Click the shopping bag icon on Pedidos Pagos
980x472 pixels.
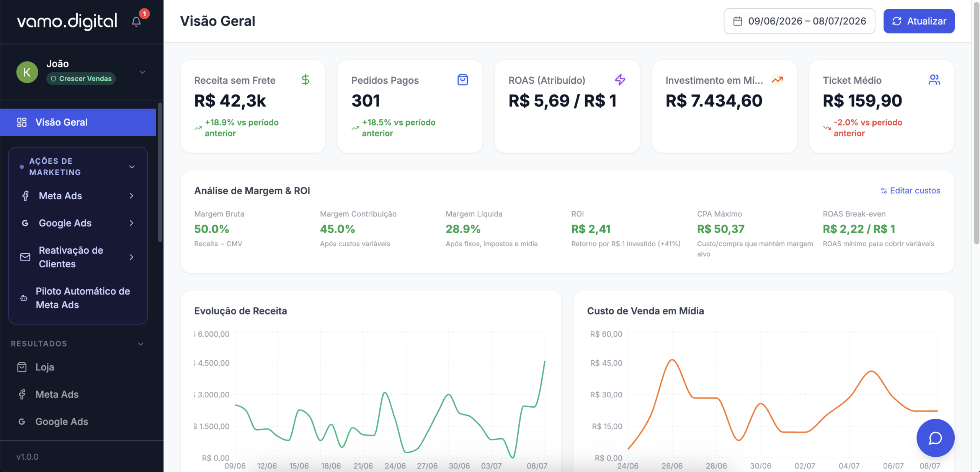[462, 80]
